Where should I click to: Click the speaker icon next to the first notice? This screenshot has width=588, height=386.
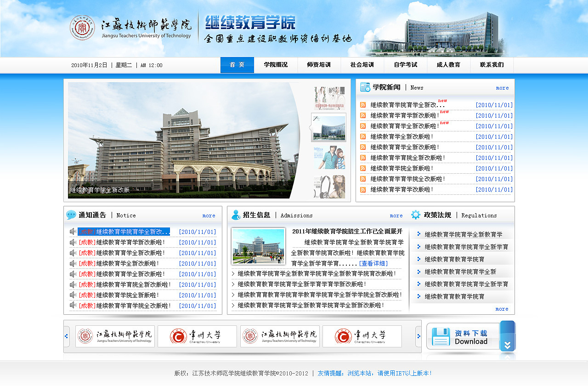[x=72, y=232]
